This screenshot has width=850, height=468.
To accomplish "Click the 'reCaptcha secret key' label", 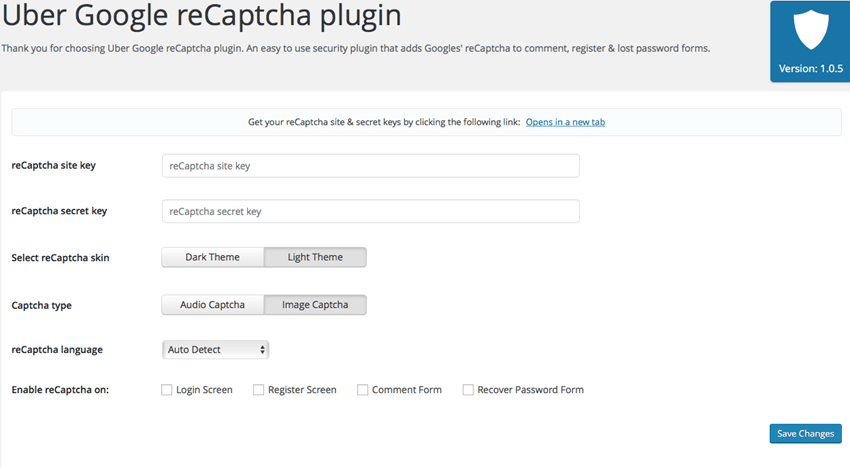I will coord(59,211).
